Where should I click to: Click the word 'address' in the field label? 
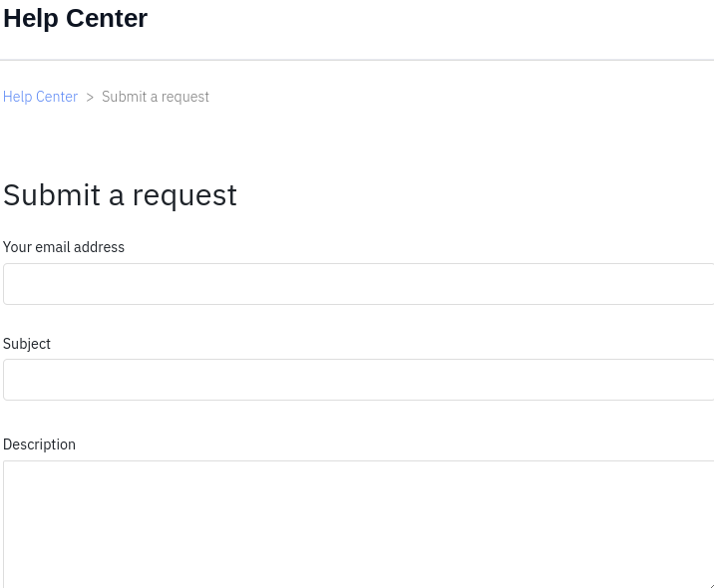pos(99,247)
